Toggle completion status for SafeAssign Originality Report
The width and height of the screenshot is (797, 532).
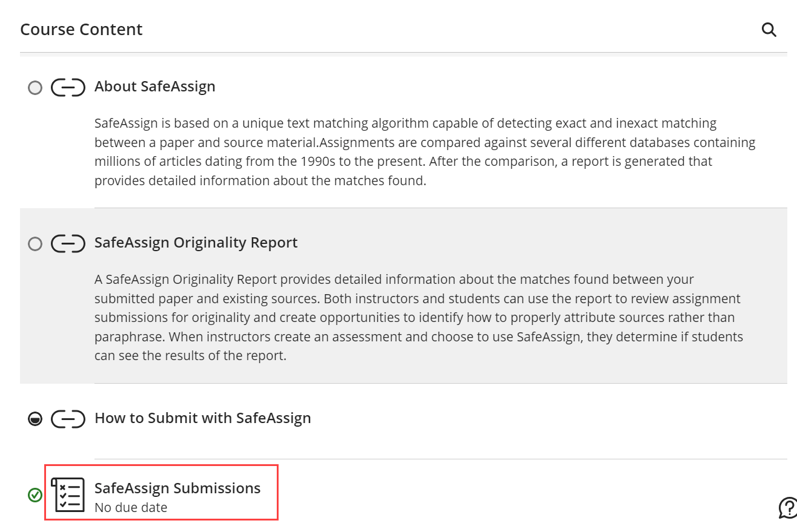(35, 243)
